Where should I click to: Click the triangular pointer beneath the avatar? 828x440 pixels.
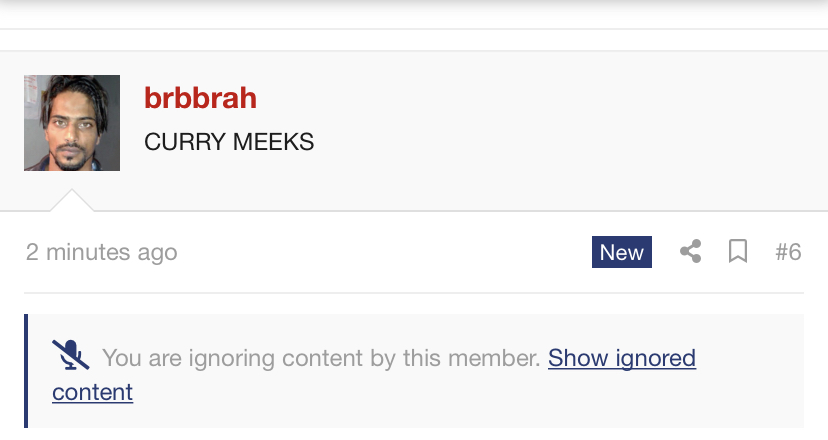72,200
